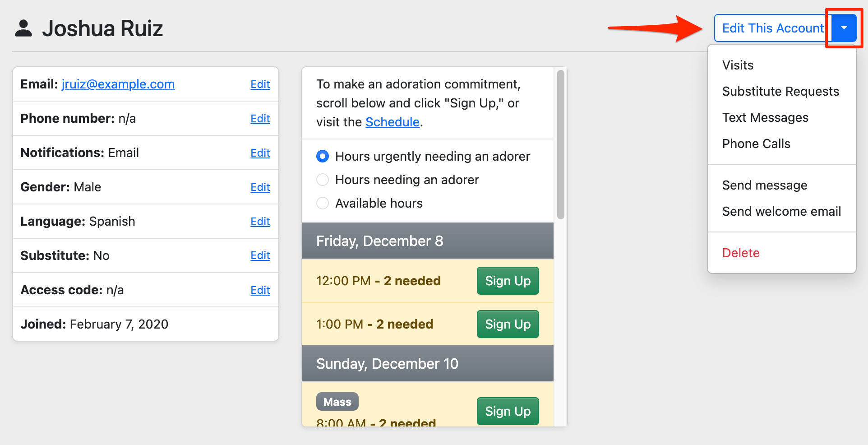
Task: Choose Text Messages in dropdown menu
Action: [765, 117]
